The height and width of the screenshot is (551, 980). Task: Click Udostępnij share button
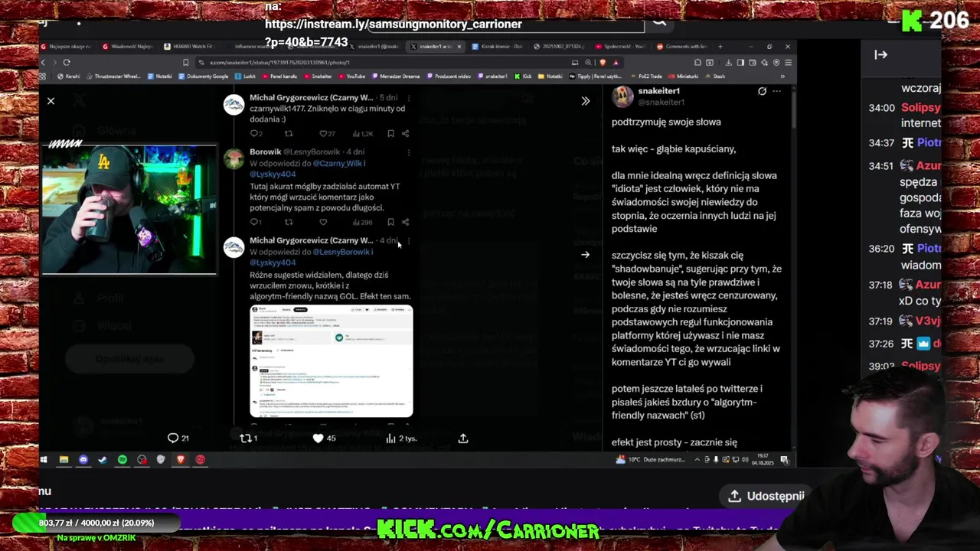(766, 496)
